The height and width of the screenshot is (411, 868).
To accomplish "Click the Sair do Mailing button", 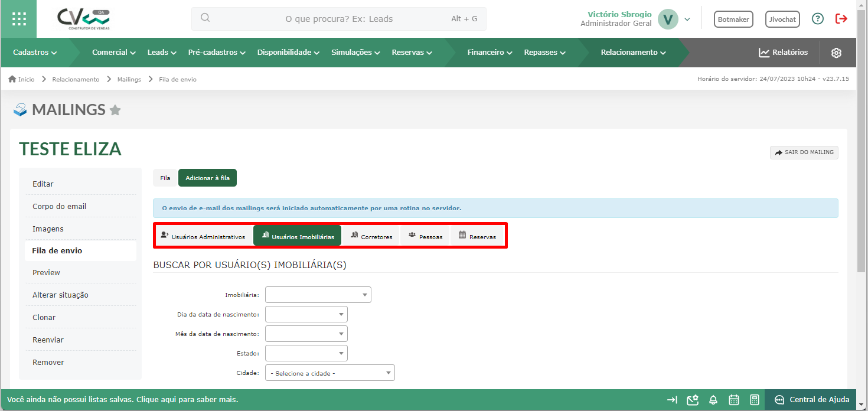I will pyautogui.click(x=804, y=152).
